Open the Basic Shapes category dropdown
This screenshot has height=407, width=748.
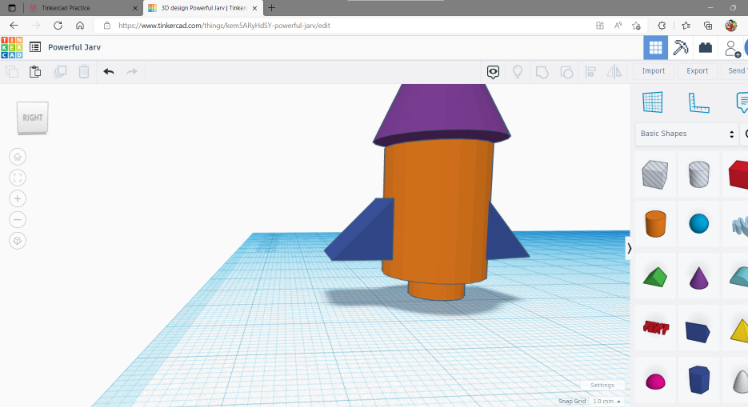pos(687,134)
